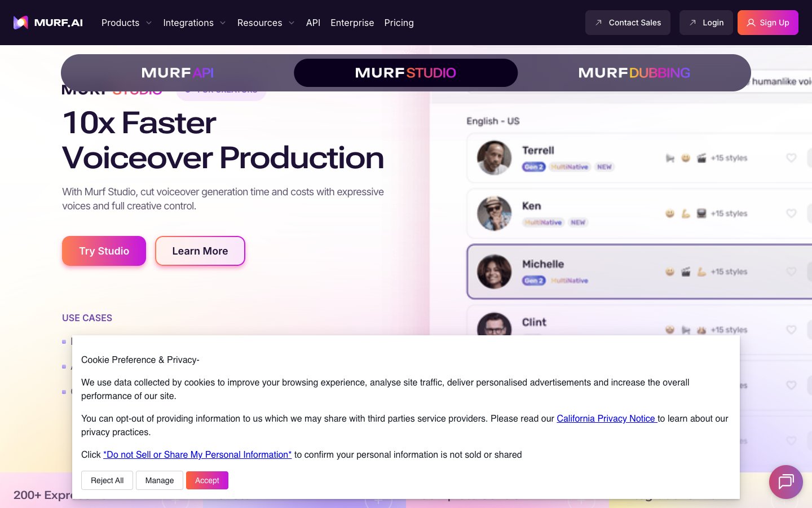
Task: Open the Integrations dropdown
Action: (x=194, y=23)
